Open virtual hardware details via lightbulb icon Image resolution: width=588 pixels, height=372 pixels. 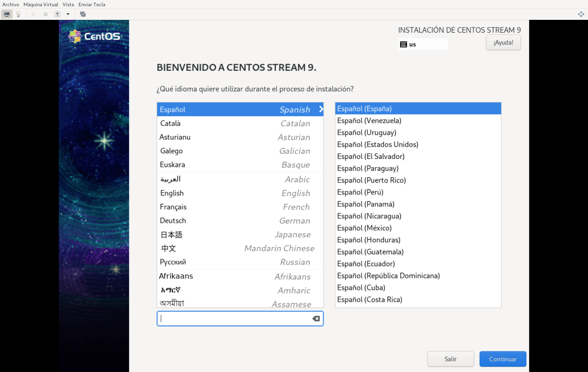click(19, 14)
